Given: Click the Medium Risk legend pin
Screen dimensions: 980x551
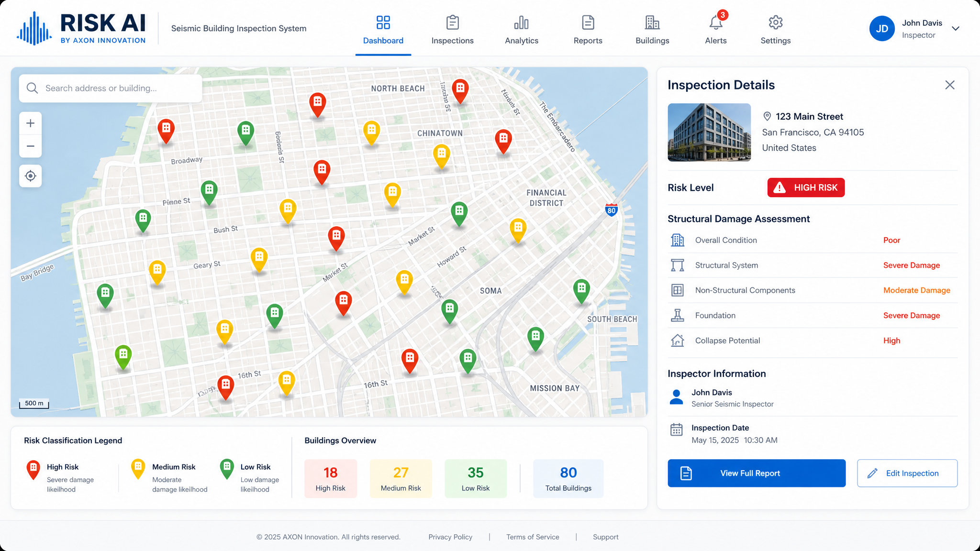Looking at the screenshot, I should coord(138,469).
